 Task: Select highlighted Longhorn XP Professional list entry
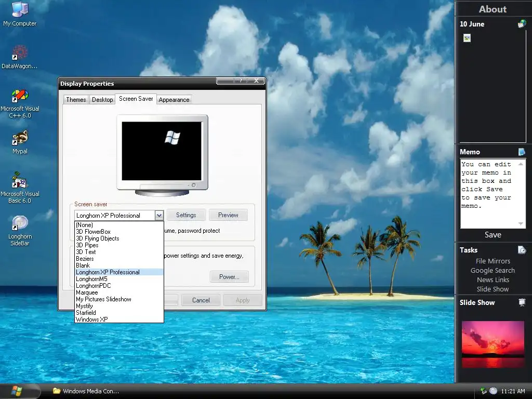point(119,272)
